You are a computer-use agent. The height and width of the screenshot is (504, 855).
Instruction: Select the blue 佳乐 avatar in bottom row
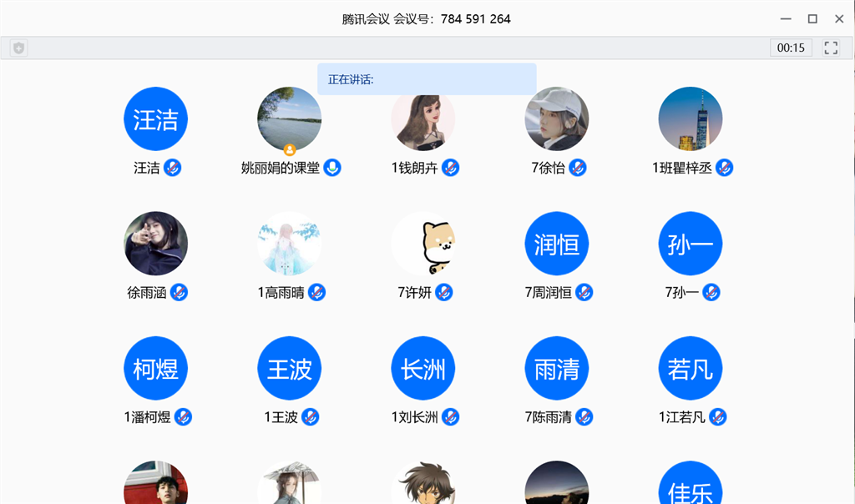[x=691, y=483]
